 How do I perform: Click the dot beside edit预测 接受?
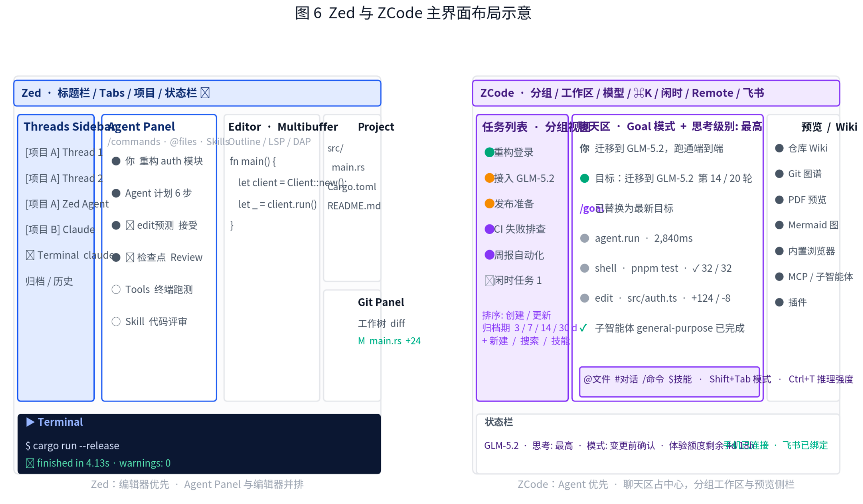click(116, 225)
